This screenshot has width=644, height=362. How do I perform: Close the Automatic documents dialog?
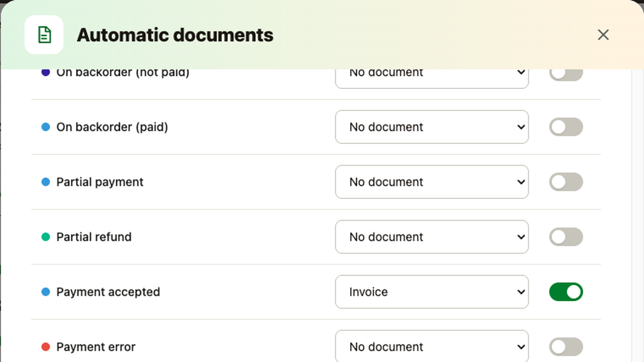tap(603, 35)
